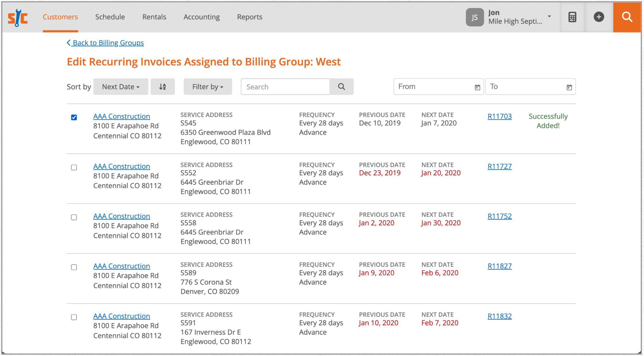
Task: Open the Next Date sort dropdown
Action: pyautogui.click(x=121, y=86)
